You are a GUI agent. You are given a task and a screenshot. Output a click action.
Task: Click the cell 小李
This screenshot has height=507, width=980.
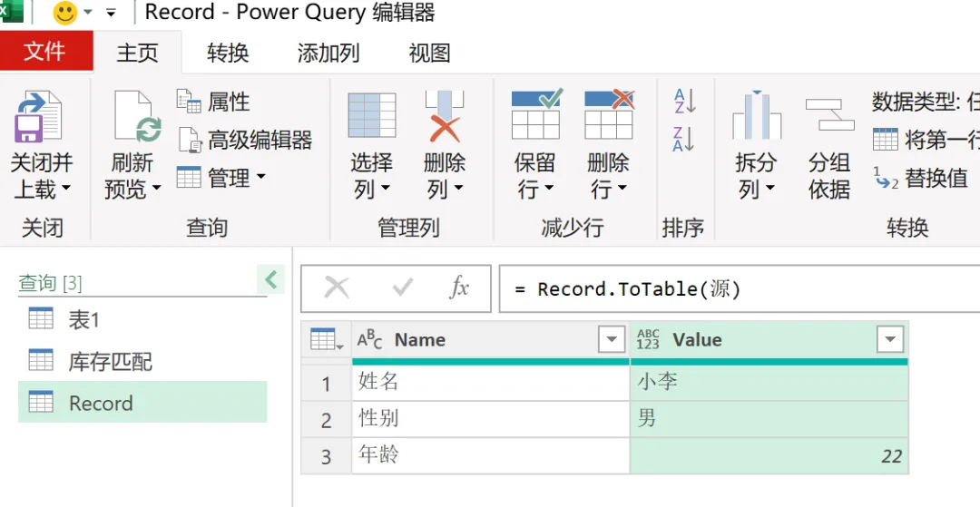[769, 382]
